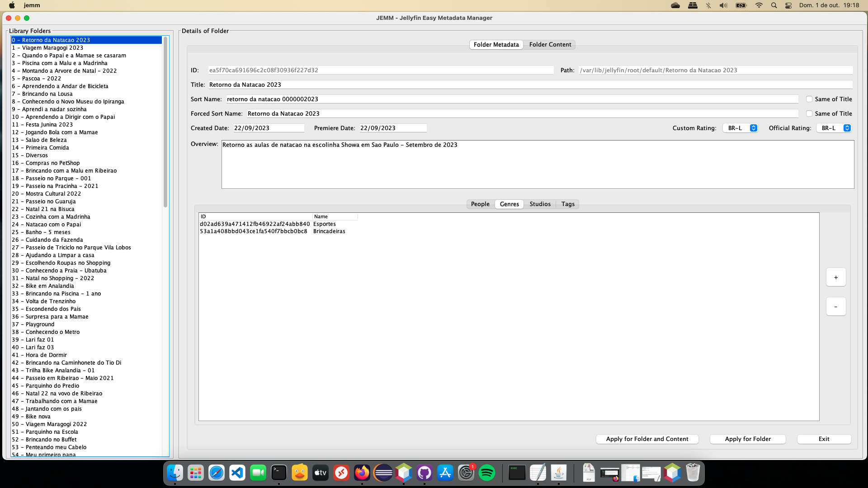
Task: Launch Firefox from the dock
Action: click(x=362, y=473)
